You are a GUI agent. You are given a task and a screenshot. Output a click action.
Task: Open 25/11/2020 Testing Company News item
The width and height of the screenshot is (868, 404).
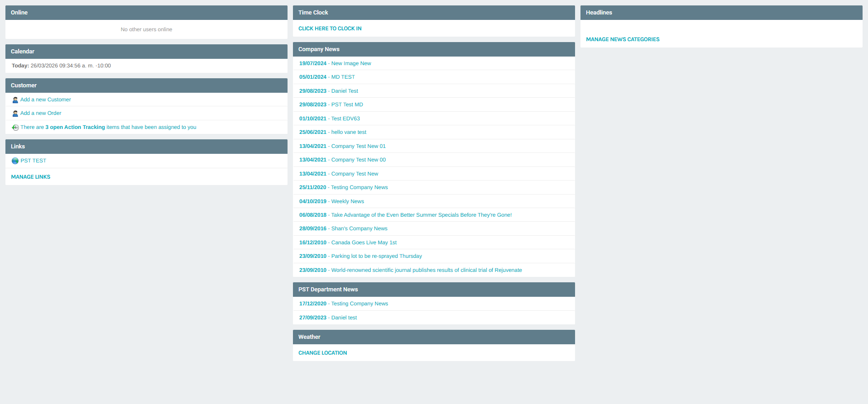344,187
